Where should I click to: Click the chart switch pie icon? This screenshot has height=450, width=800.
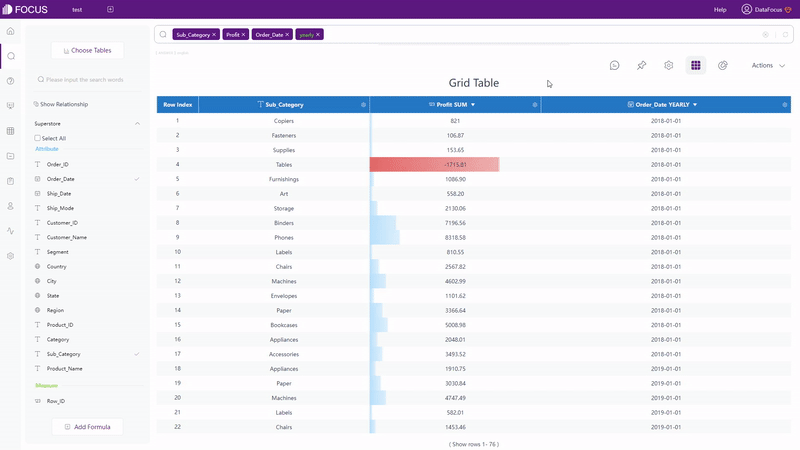click(x=722, y=65)
